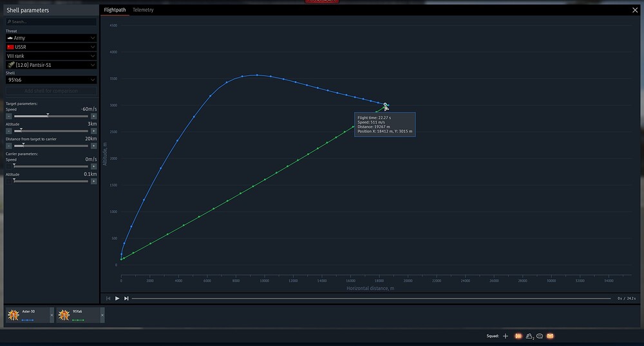The width and height of the screenshot is (644, 346).
Task: Click the 95Ya6 card label
Action: [77, 311]
